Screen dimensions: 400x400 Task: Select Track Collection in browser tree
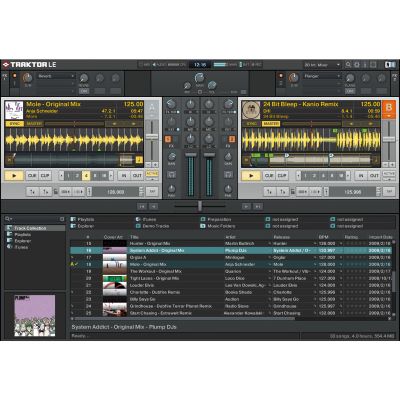pos(30,228)
